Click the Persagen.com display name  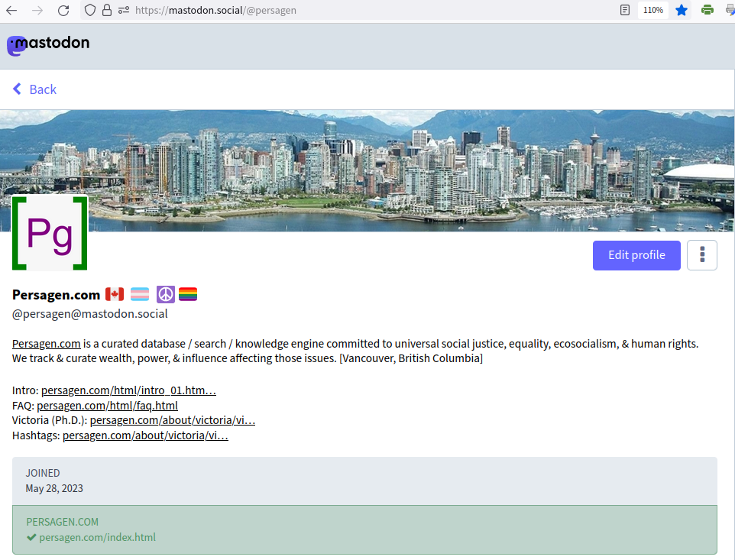pyautogui.click(x=57, y=295)
